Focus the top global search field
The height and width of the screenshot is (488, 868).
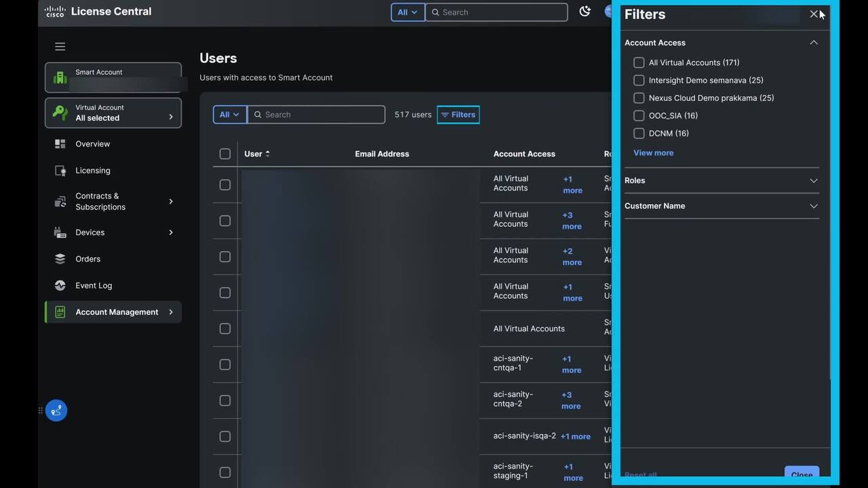[x=496, y=12]
